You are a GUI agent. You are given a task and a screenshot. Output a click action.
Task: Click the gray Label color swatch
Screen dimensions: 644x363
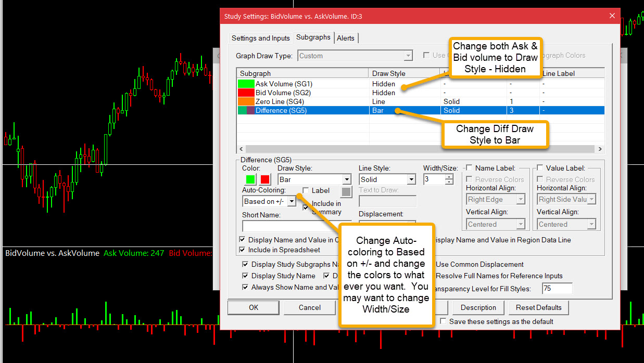click(347, 192)
